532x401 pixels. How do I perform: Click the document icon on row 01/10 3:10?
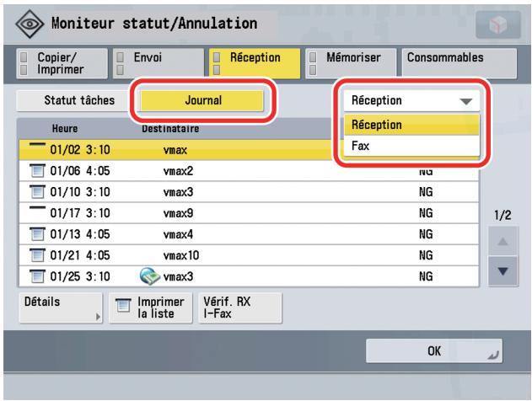click(37, 191)
